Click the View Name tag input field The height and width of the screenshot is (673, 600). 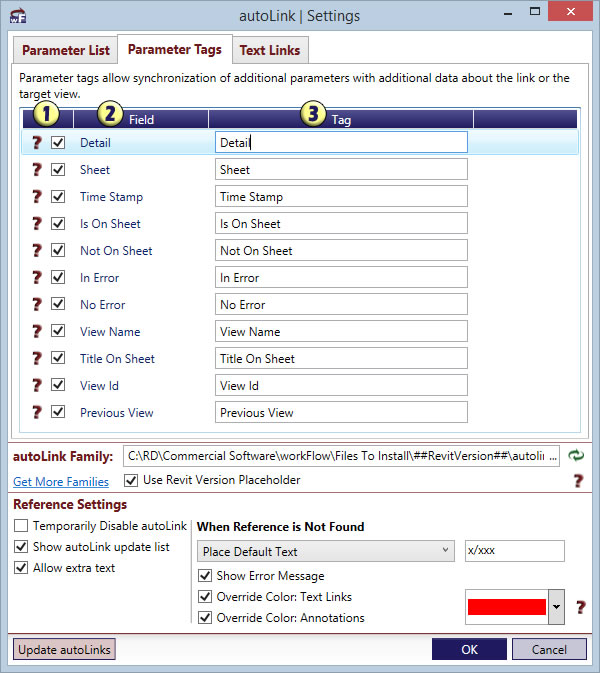[341, 332]
